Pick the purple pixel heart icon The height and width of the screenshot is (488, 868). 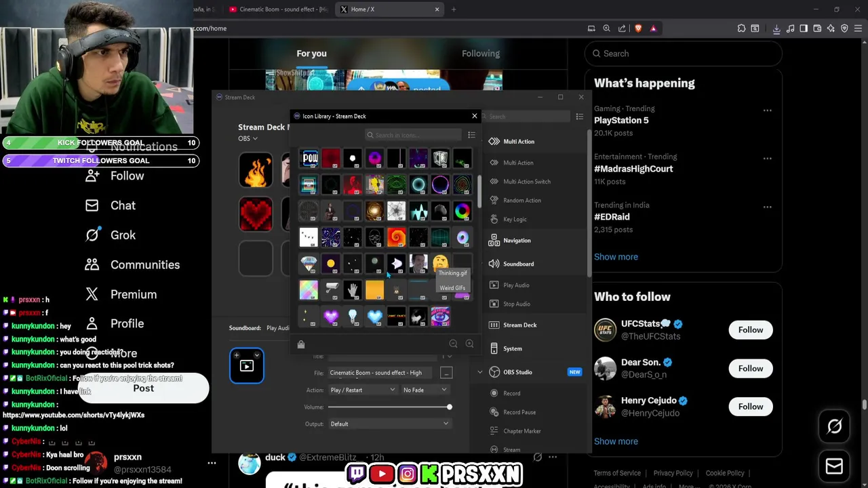pyautogui.click(x=331, y=317)
